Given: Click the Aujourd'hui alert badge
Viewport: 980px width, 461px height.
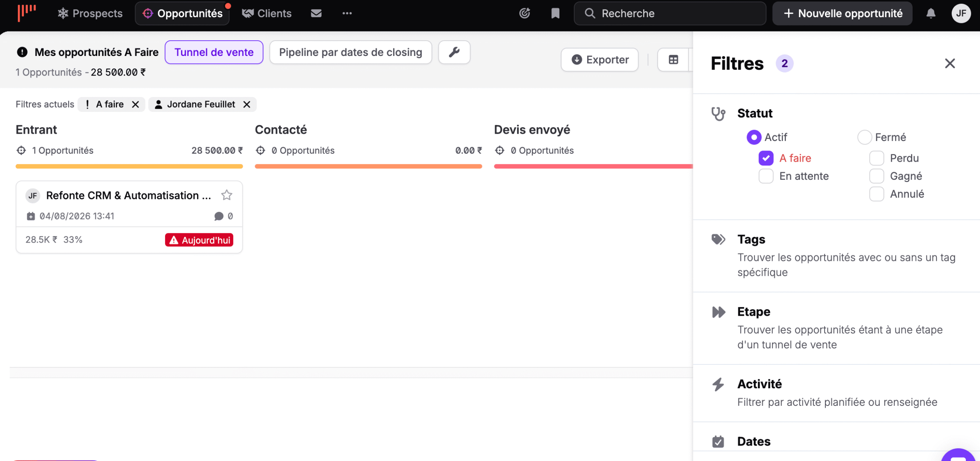Looking at the screenshot, I should 199,240.
